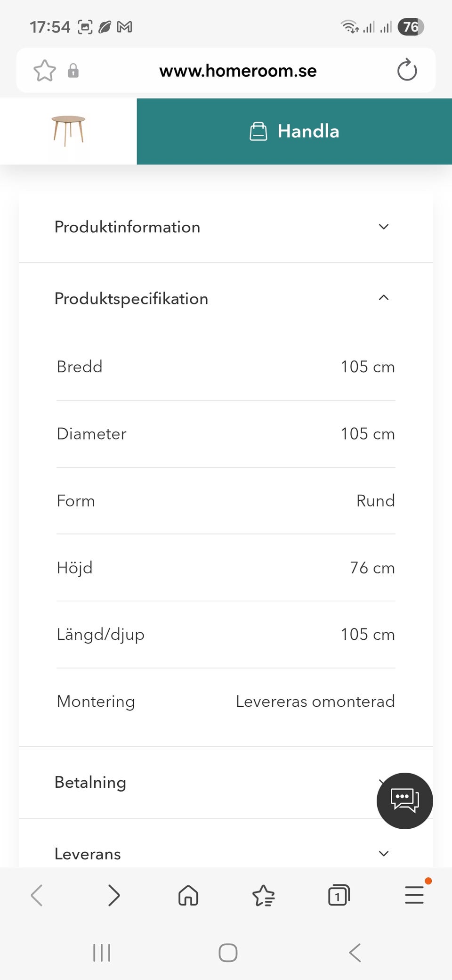Navigate forward with browser forward arrow
Viewport: 452px width, 980px height.
click(113, 895)
